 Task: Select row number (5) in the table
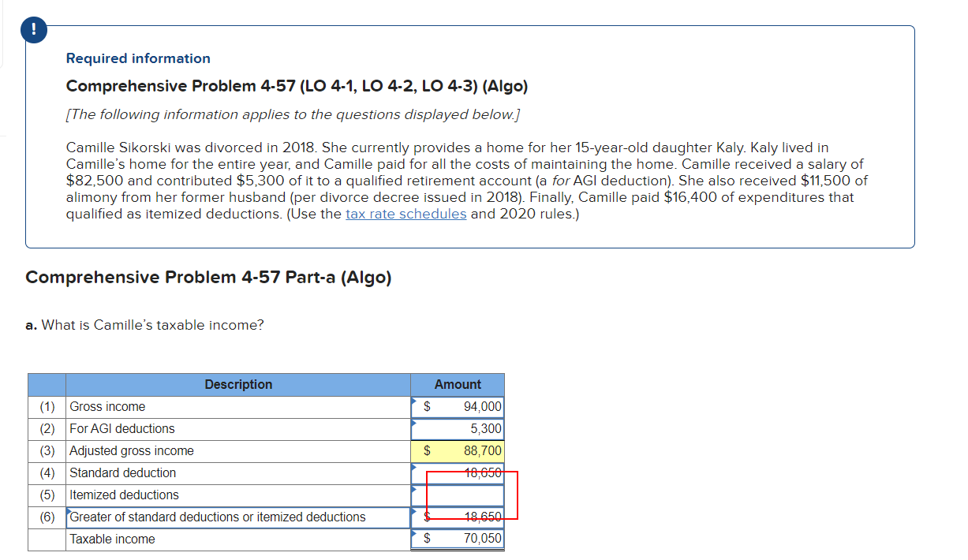pyautogui.click(x=47, y=495)
